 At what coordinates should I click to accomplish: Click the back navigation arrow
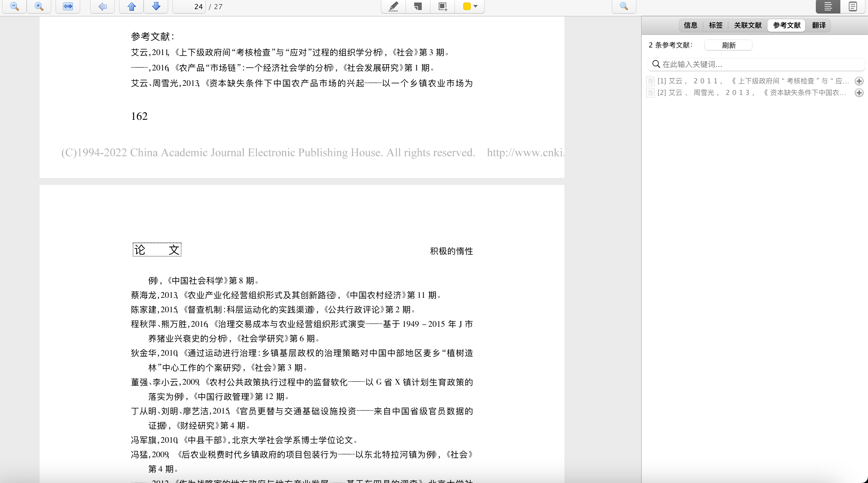[102, 7]
